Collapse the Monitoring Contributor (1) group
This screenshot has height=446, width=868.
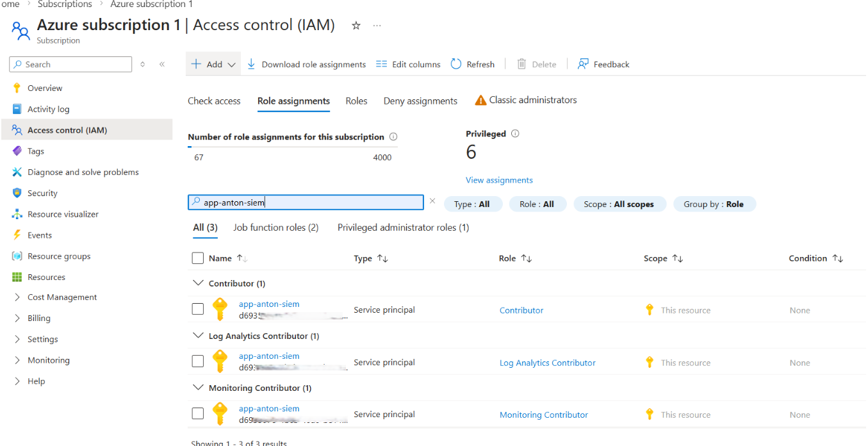197,388
